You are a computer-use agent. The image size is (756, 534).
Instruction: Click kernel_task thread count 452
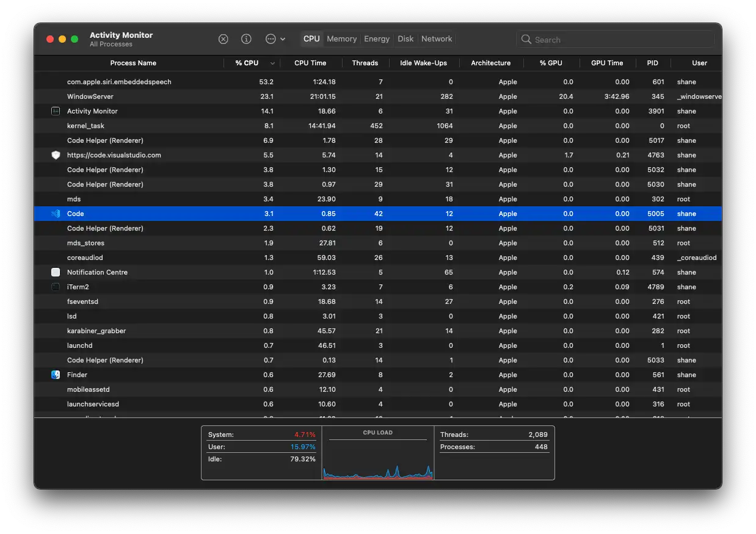pos(376,126)
